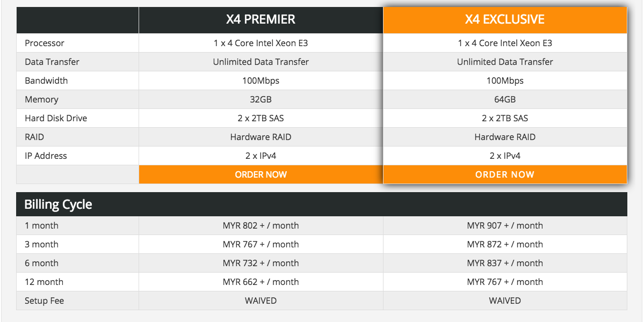Click ORDER NOW under X4 Exclusive
Image resolution: width=644 pixels, height=322 pixels.
[x=505, y=174]
